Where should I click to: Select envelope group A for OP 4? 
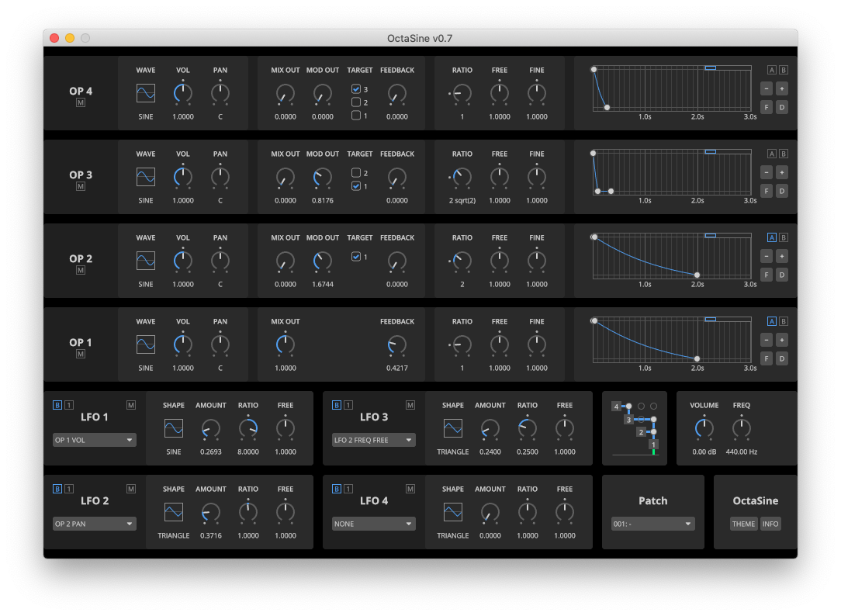tap(771, 71)
